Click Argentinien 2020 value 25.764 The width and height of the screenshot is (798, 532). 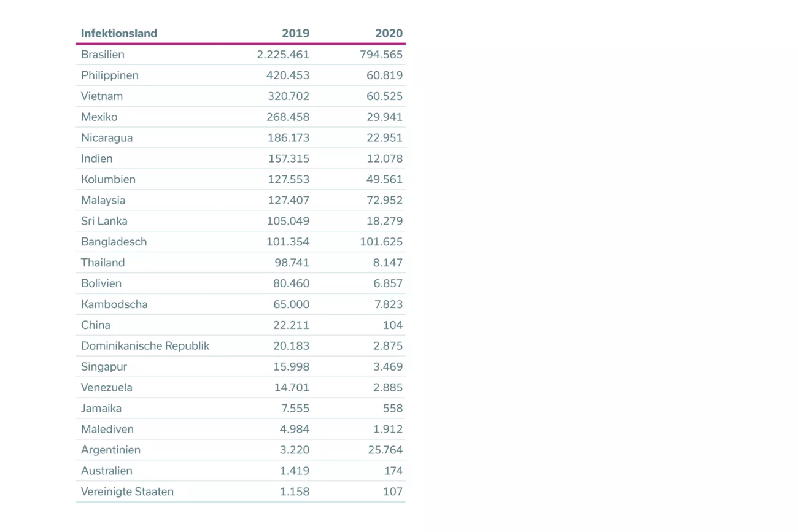[x=385, y=450]
